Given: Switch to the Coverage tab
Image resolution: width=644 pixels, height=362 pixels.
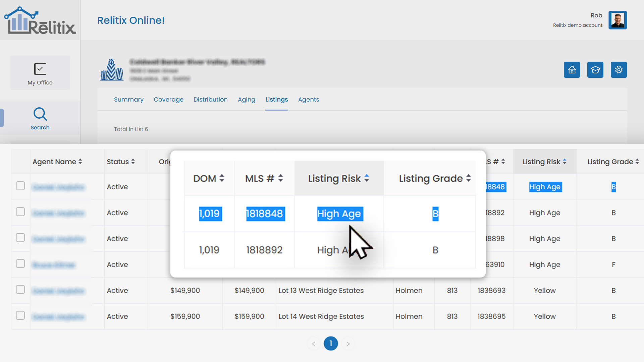Looking at the screenshot, I should coord(168,99).
